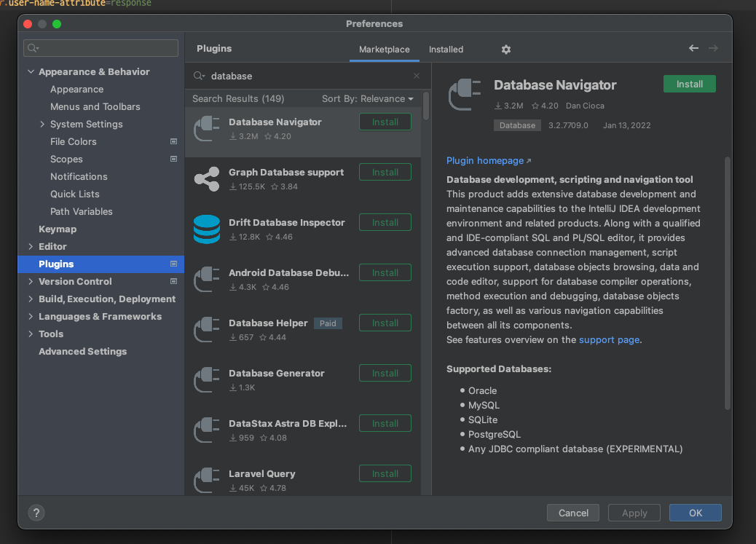Expand Build, Execution, Deployment section
This screenshot has width=756, height=544.
(x=31, y=299)
